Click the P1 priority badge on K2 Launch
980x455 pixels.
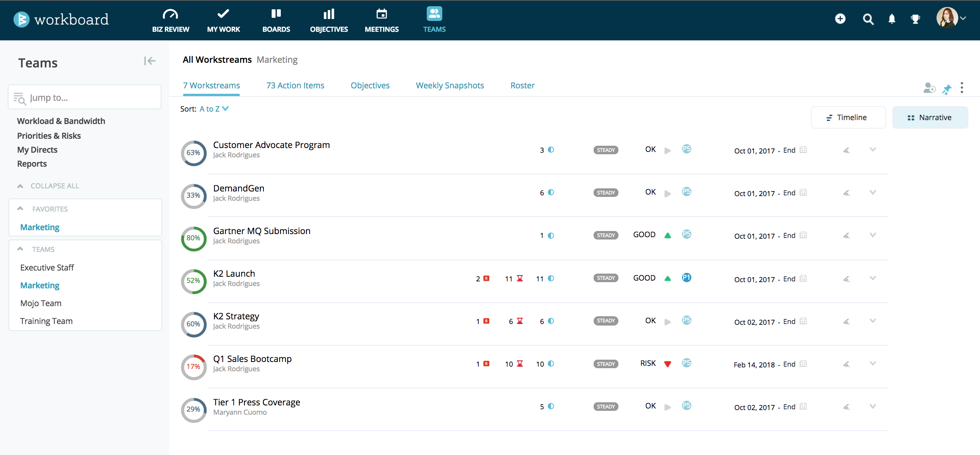(686, 277)
